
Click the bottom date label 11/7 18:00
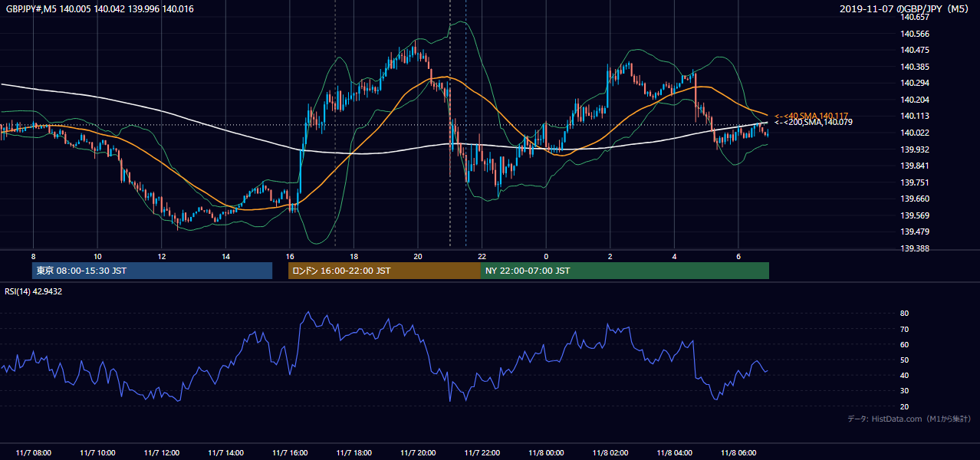[x=354, y=453]
